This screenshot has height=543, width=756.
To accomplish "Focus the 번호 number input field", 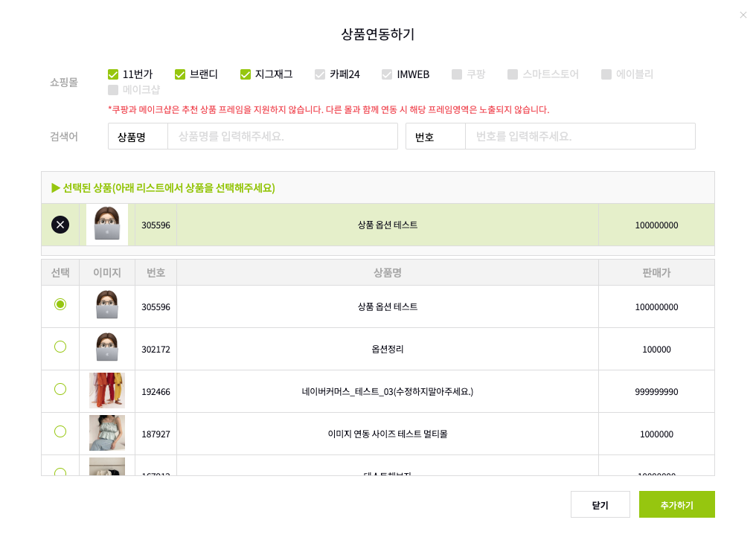I will click(x=580, y=137).
